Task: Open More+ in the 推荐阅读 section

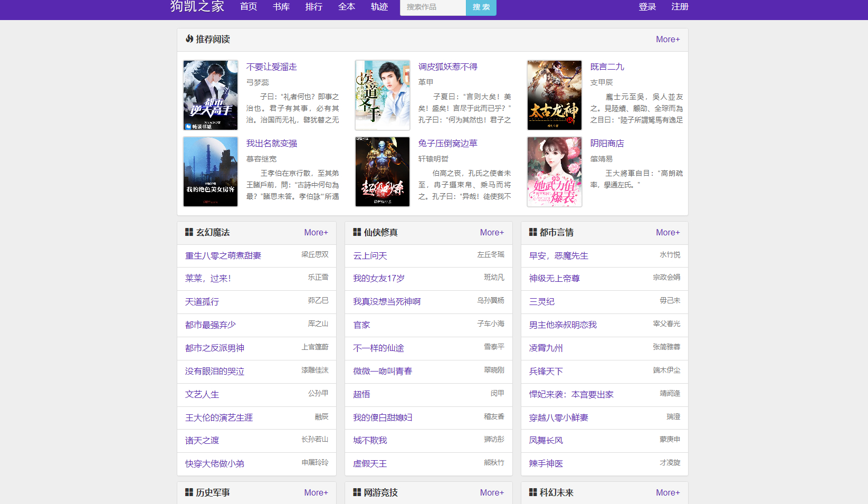Action: point(668,40)
